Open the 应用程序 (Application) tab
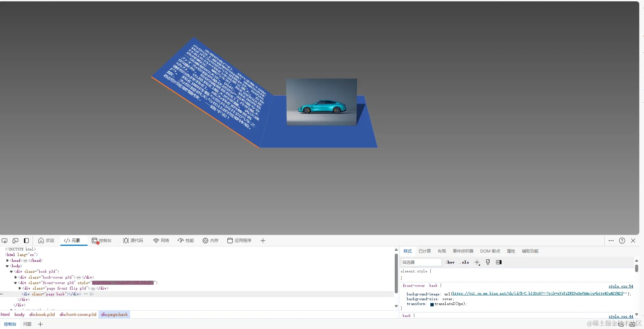 pos(239,241)
